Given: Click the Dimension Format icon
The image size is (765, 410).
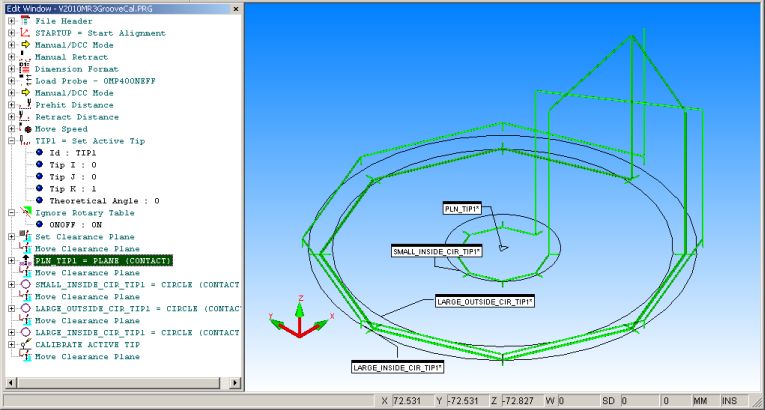Looking at the screenshot, I should tap(25, 69).
